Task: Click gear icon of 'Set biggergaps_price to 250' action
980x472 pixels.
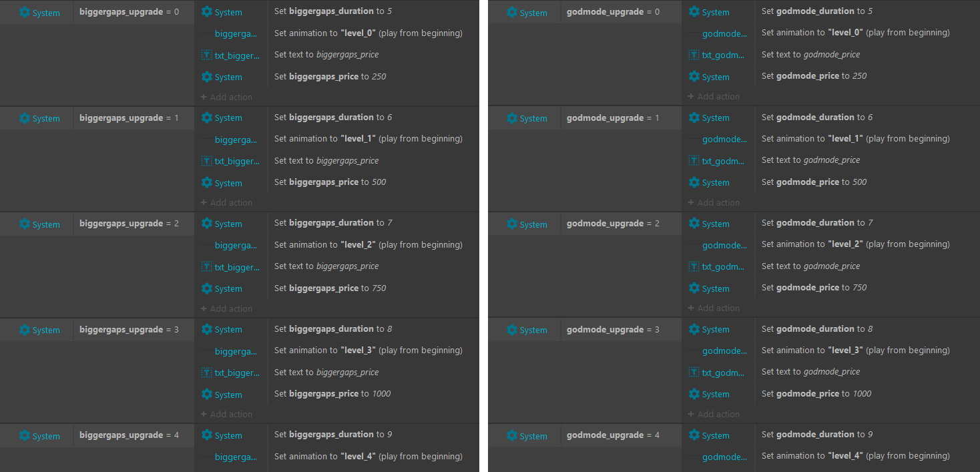Action: click(x=207, y=77)
